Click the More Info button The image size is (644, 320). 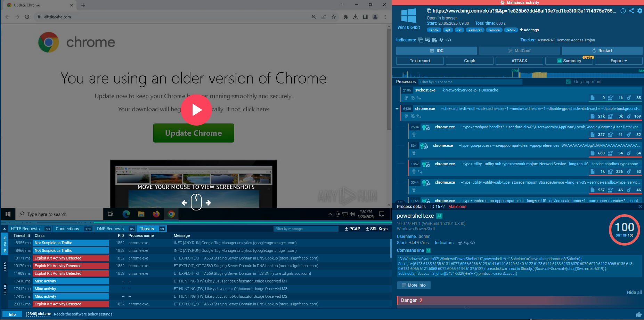coord(414,285)
